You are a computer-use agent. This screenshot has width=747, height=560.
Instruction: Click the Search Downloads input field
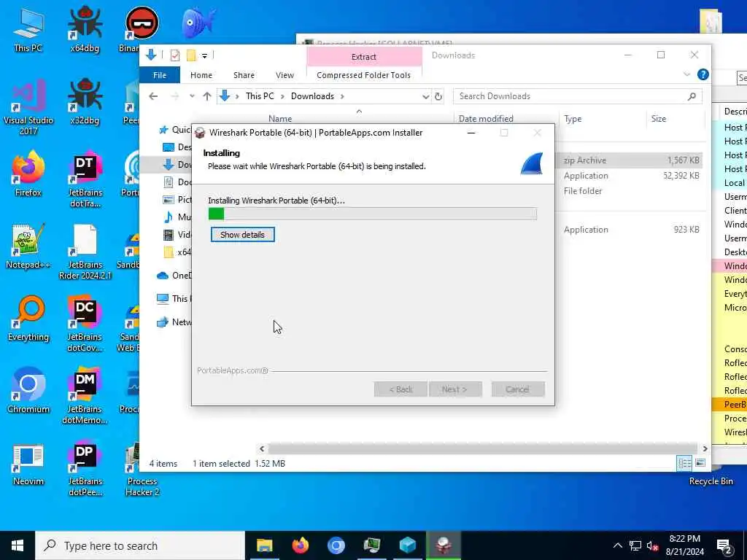578,96
